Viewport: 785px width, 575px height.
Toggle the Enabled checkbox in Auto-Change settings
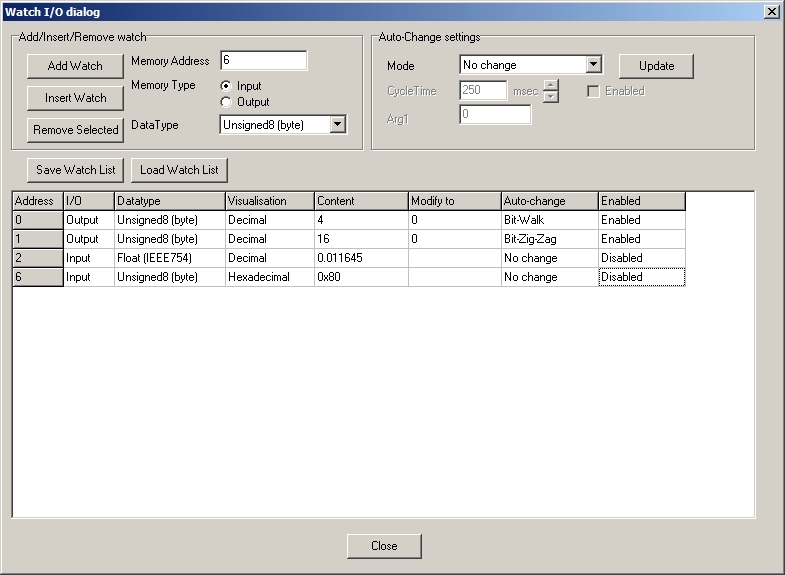click(593, 91)
